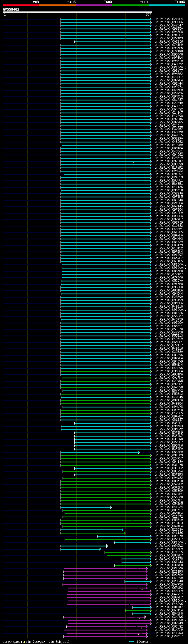Select label UniRef100_Q1X8M9
188x644 pixels.
[x=169, y=549]
